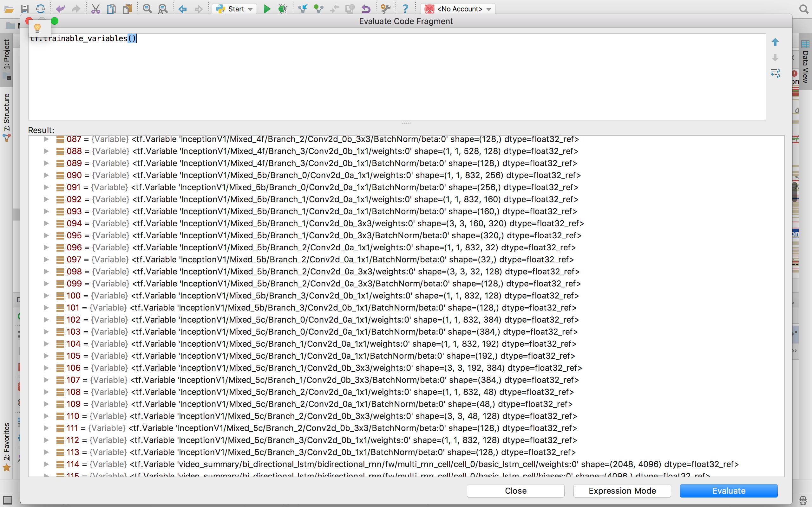This screenshot has height=507, width=812.
Task: Open the Start run configuration dropdown
Action: (x=234, y=9)
